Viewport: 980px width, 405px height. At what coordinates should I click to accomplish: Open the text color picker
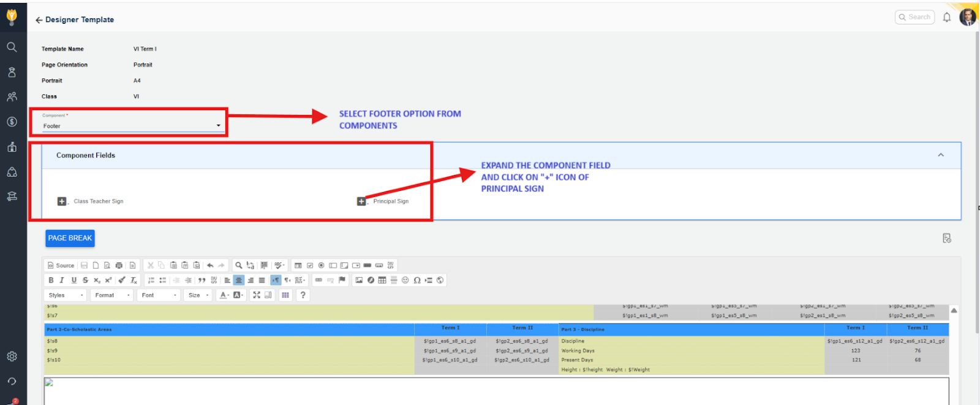(224, 295)
